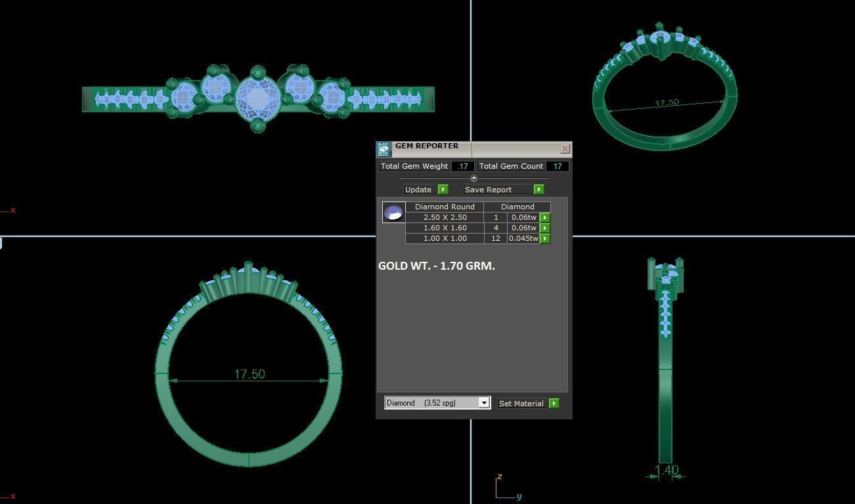855x504 pixels.
Task: Click the arrow for the 1.60 X 1.60 row
Action: [x=545, y=228]
